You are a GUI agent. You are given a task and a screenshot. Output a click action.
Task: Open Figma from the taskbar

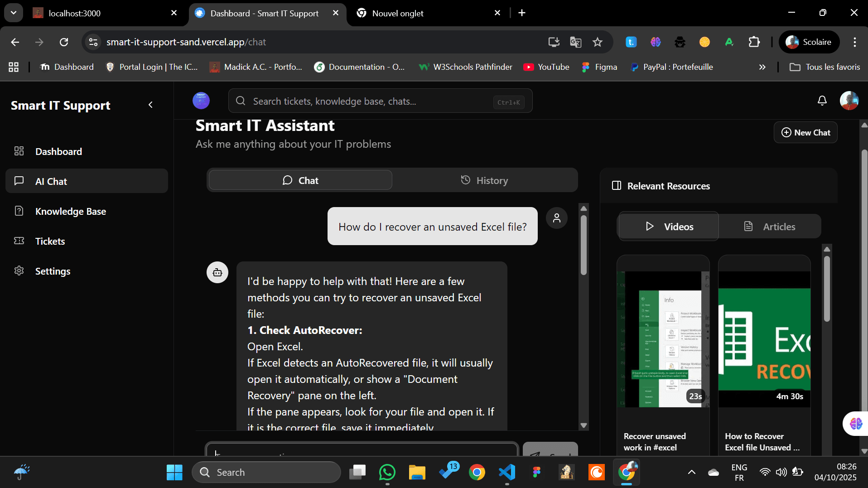pos(537,472)
